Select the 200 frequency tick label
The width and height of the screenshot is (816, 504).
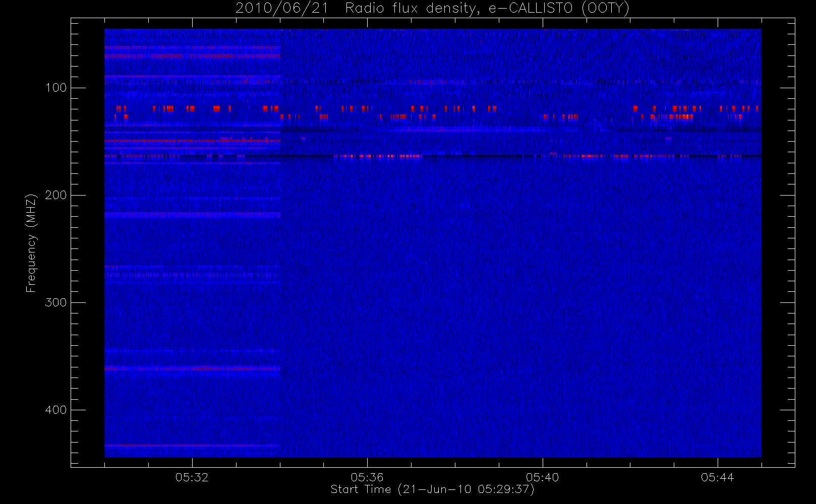[x=55, y=195]
